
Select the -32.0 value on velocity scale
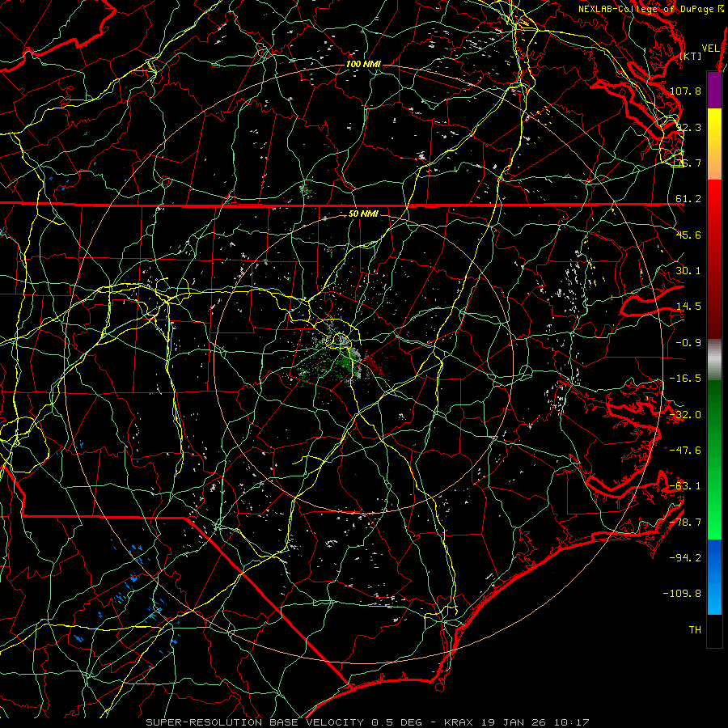point(685,415)
